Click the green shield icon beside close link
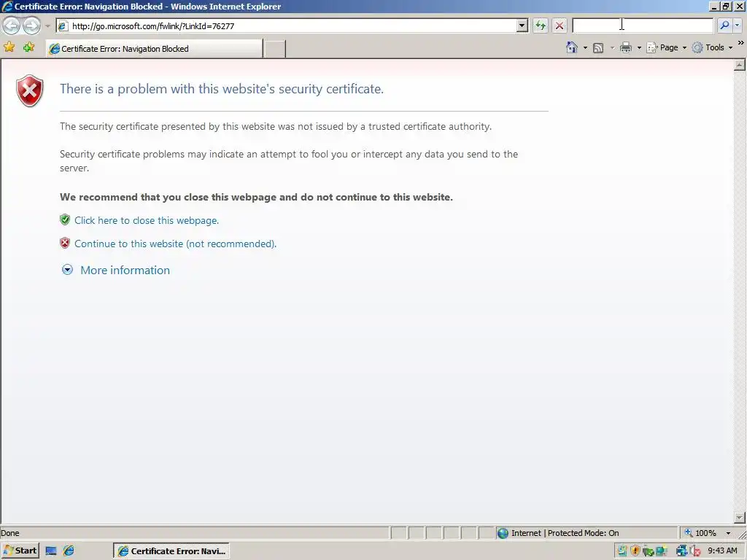Viewport: 747px width, 560px height. click(x=65, y=219)
